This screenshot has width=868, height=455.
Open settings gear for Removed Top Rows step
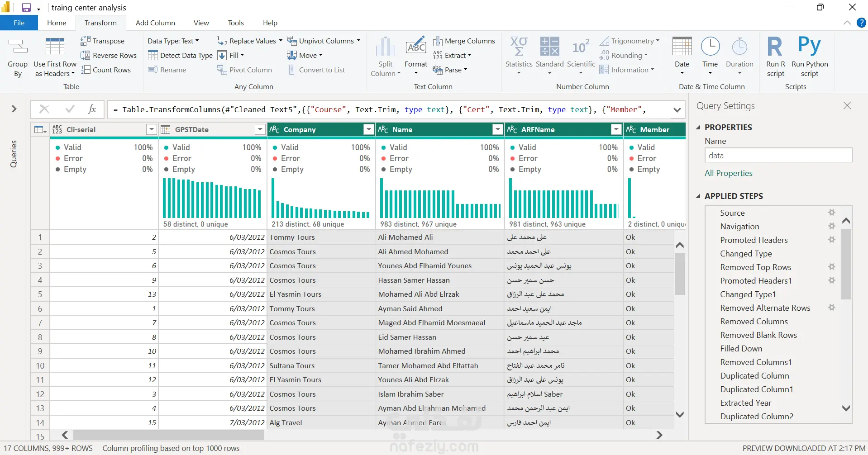point(831,267)
